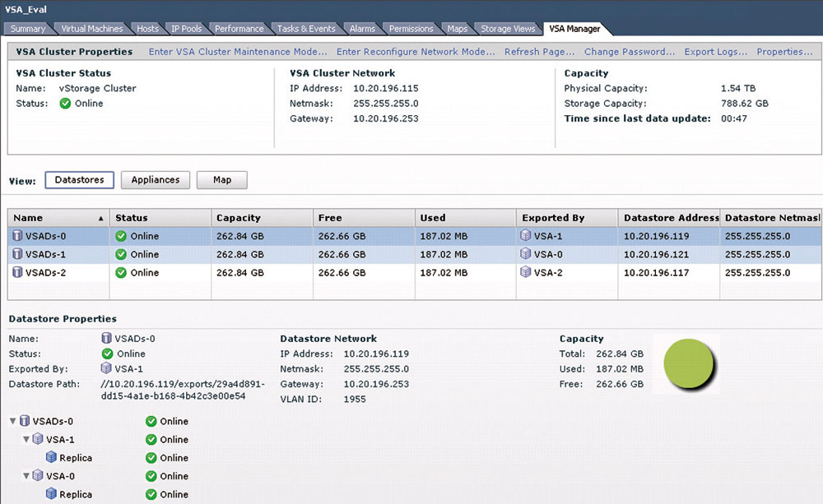The image size is (823, 504).
Task: Click the VSADs-2 datastore icon in table
Action: point(17,273)
